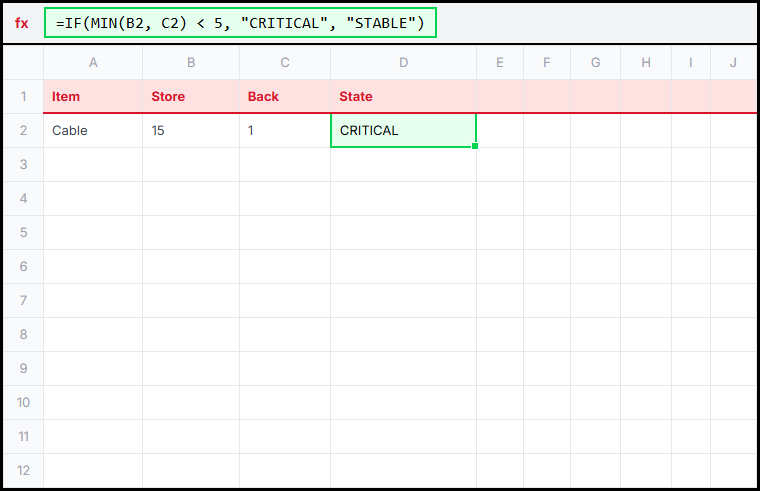Select row 7 header
The image size is (760, 491).
(23, 300)
